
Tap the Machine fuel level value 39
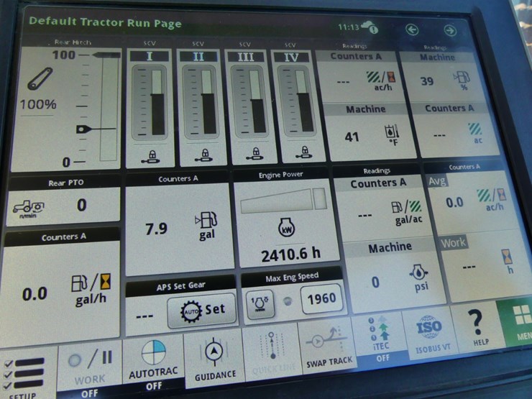tap(426, 81)
